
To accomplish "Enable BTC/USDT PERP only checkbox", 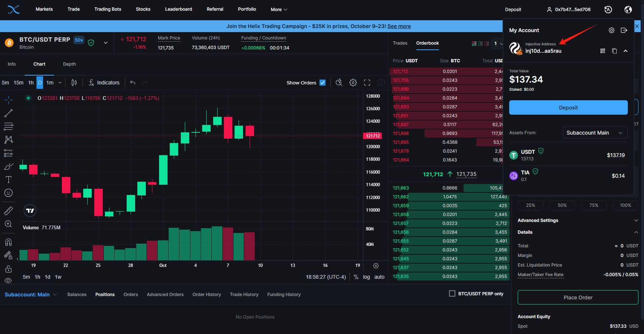I will 452,293.
